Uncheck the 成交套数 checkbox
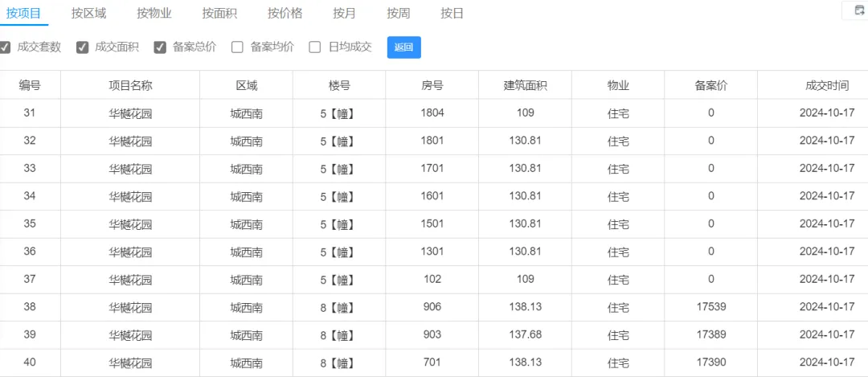 (5, 47)
